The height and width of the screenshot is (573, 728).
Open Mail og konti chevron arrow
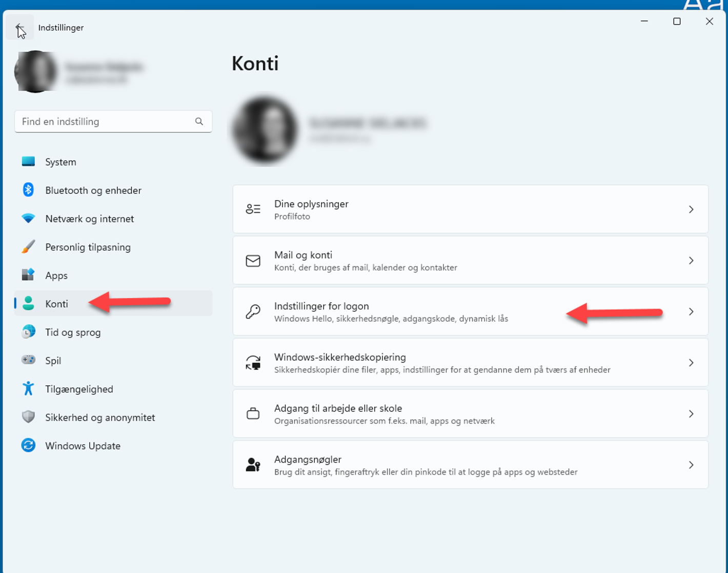point(691,261)
